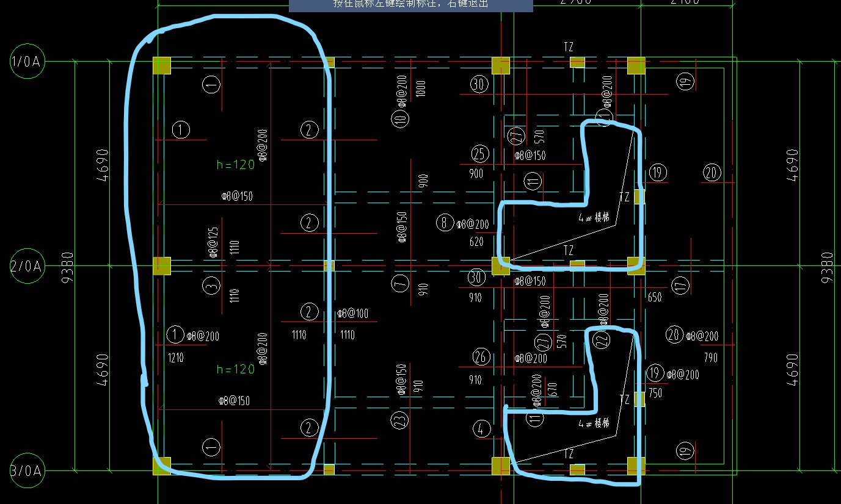Select circled rebar mark 18
This screenshot has width=841, height=504.
(x=401, y=119)
